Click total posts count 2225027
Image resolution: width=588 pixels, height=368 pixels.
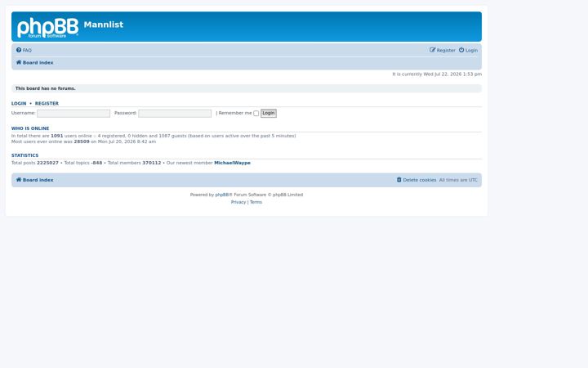point(47,163)
